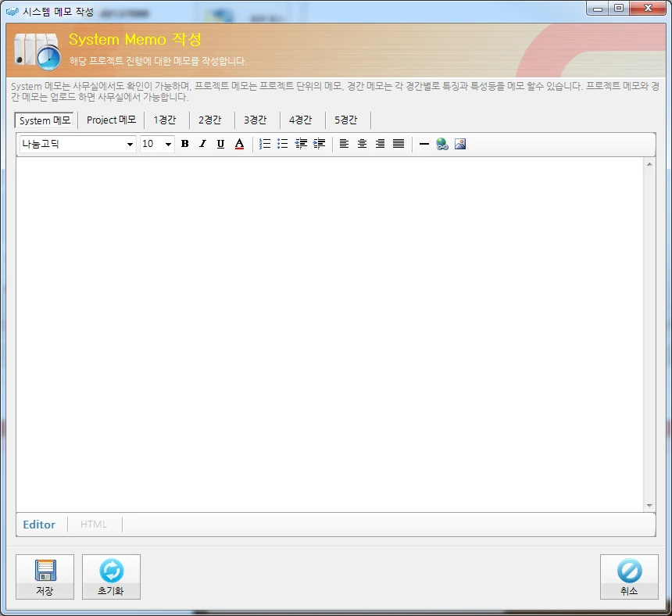Image resolution: width=672 pixels, height=616 pixels.
Task: Click the editor scrollbar up arrow
Action: (x=649, y=164)
